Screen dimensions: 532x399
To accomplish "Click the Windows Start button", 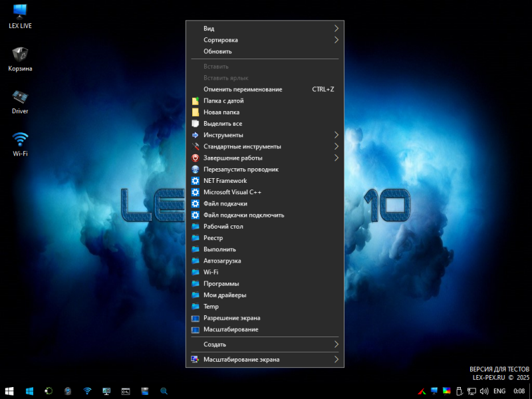I will [10, 391].
